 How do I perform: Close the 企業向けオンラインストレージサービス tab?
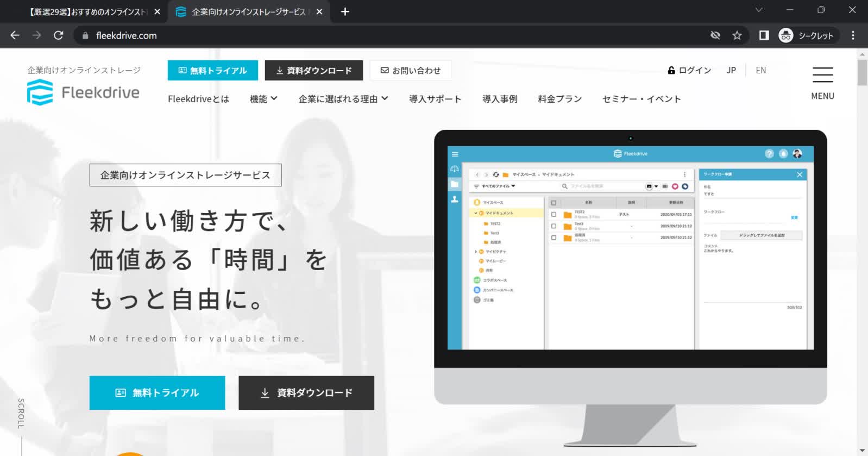(319, 11)
